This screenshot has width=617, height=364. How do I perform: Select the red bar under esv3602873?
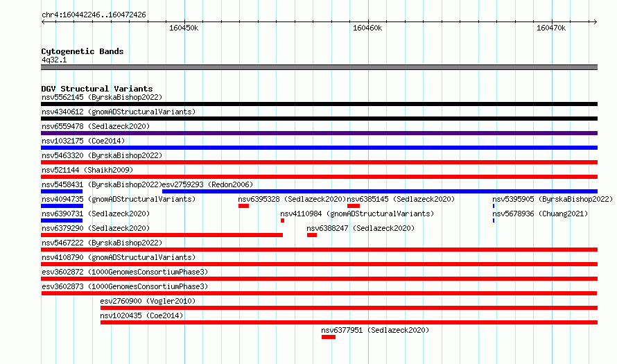click(319, 293)
